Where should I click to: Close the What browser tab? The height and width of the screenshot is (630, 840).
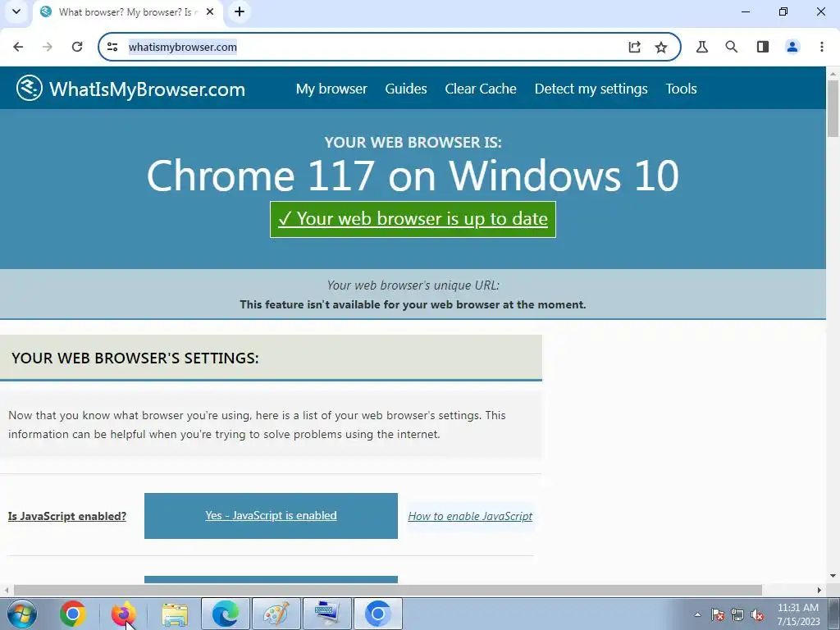(x=210, y=11)
